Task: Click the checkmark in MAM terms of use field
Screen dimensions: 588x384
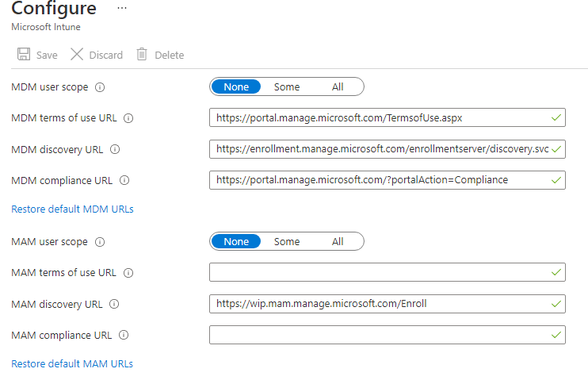Action: pyautogui.click(x=556, y=272)
